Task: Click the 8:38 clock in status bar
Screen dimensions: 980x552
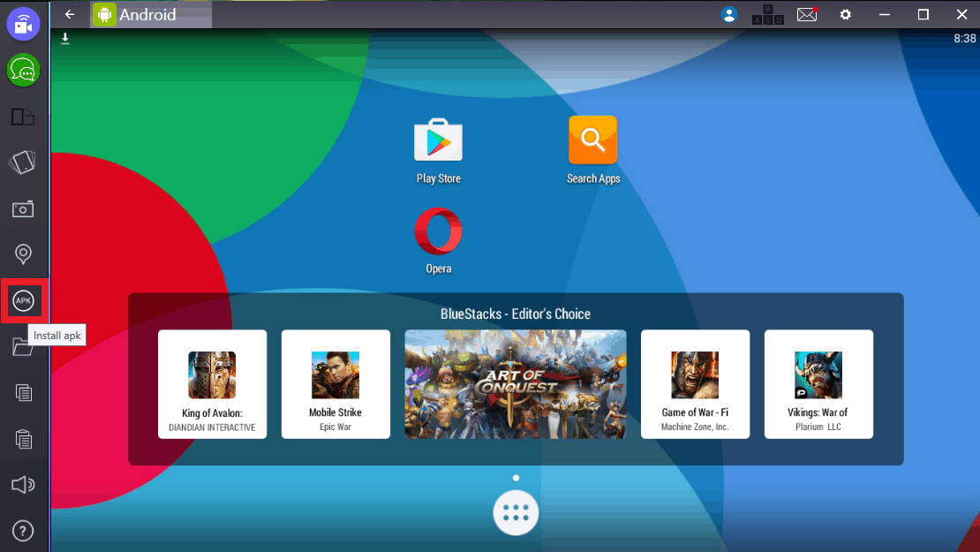Action: click(964, 39)
